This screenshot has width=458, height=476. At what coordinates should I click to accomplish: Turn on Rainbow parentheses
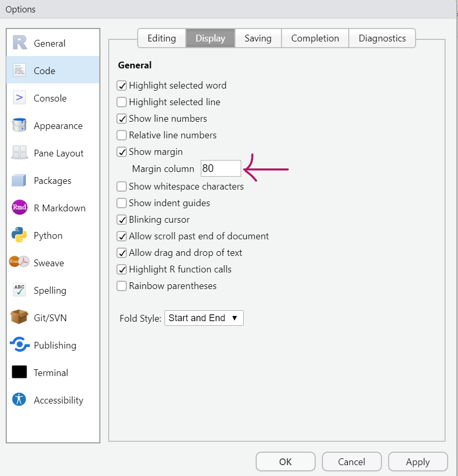click(x=122, y=286)
